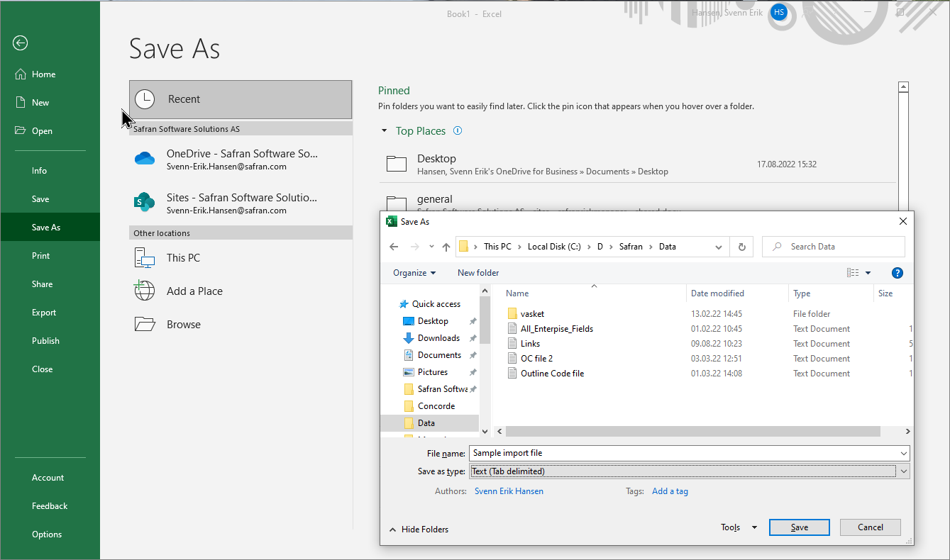Screen dimensions: 950x560
Task: Expand the address bar previous locations dropdown
Action: pos(719,247)
